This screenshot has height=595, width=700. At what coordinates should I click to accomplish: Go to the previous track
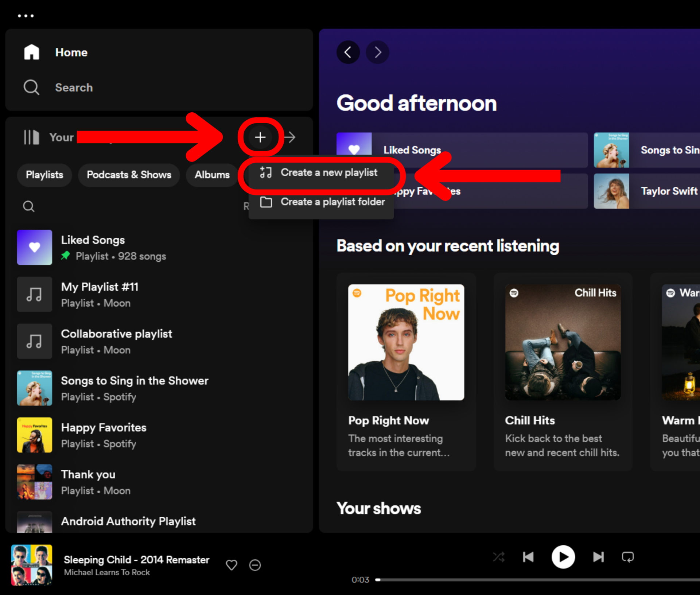coord(528,557)
